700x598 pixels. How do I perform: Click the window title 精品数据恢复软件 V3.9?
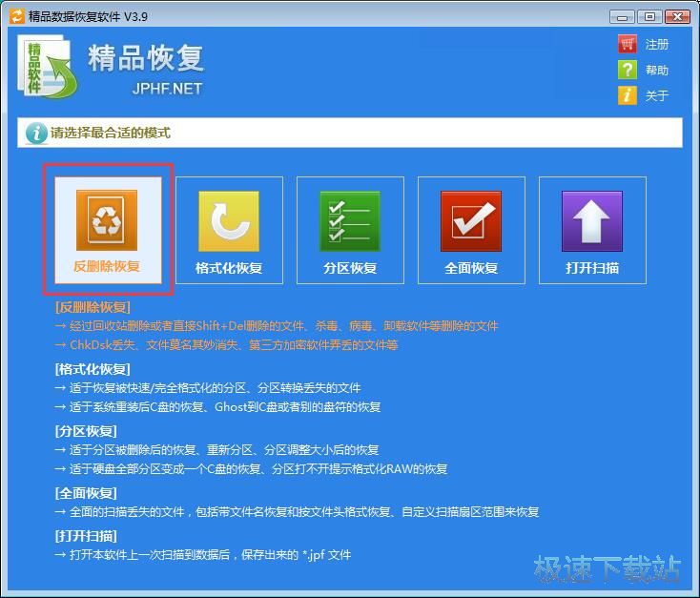pos(88,16)
